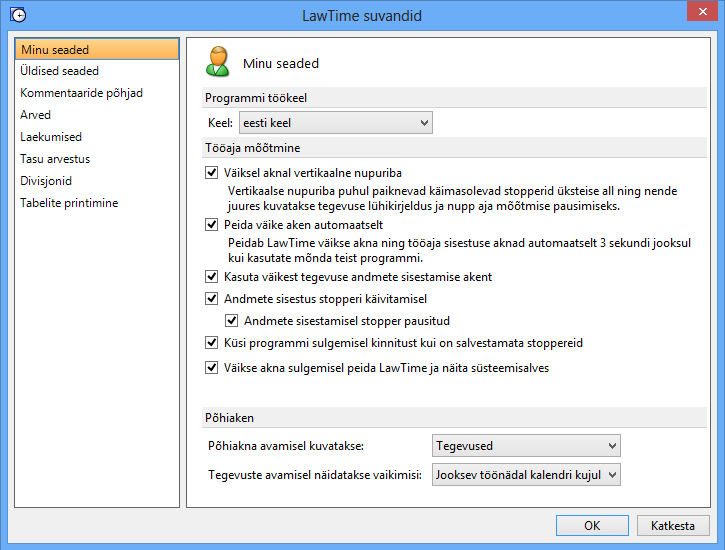Uncheck Väiksel aknal vertikaalne nupuriba
This screenshot has width=725, height=550.
[x=211, y=173]
